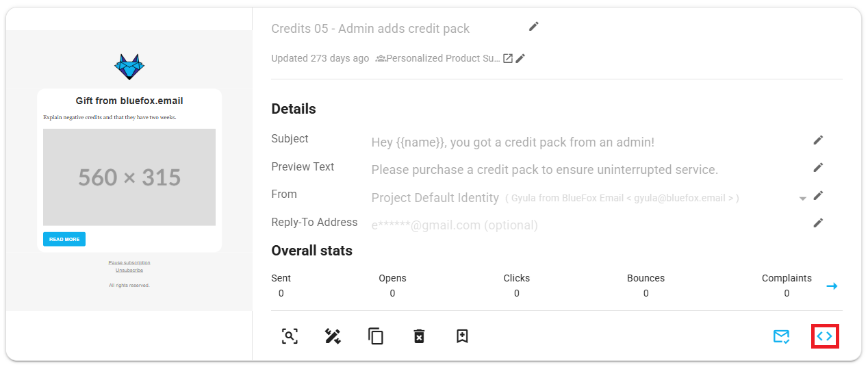Click the 'Clicks' stat label
Image resolution: width=868 pixels, height=365 pixels.
click(x=517, y=278)
